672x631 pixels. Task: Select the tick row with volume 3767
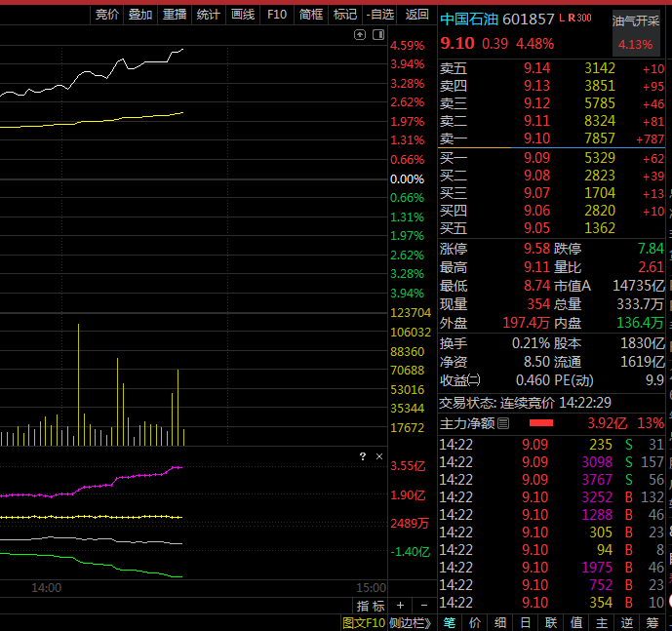tap(552, 480)
